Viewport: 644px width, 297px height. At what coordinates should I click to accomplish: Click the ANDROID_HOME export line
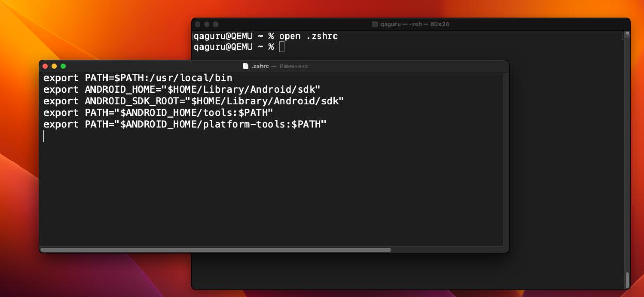pyautogui.click(x=182, y=90)
